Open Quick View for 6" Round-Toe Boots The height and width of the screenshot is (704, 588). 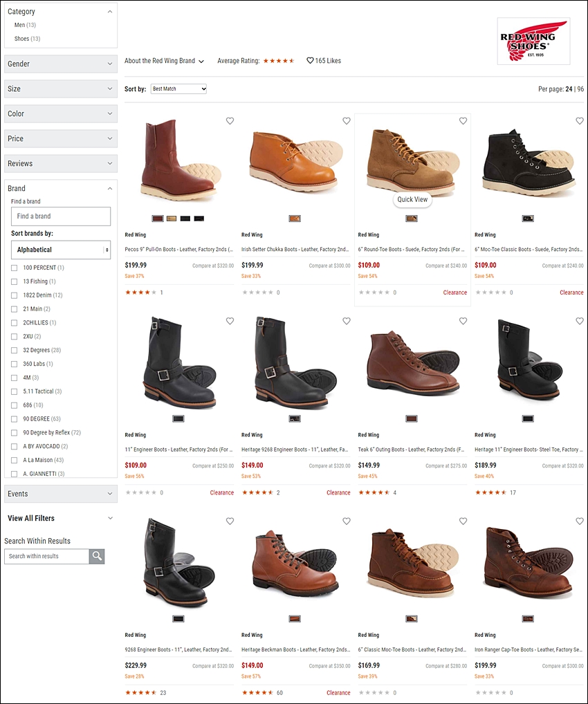tap(412, 199)
